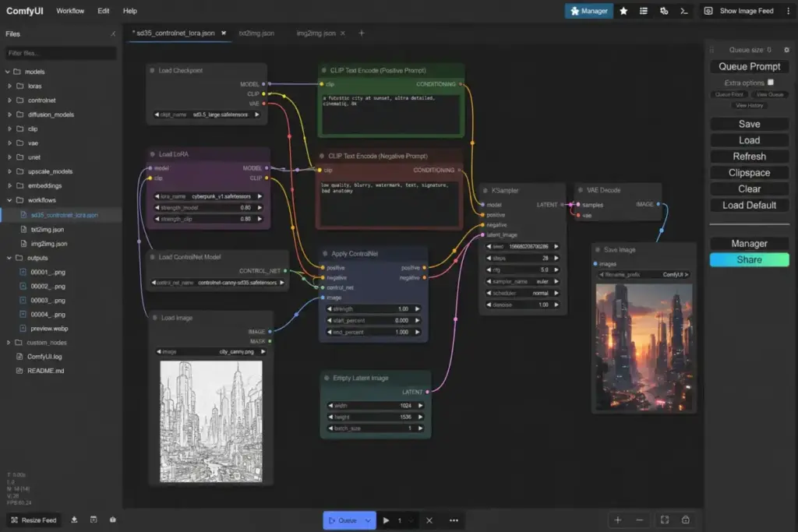Open the terminal console icon
The height and width of the screenshot is (532, 798).
coord(684,11)
